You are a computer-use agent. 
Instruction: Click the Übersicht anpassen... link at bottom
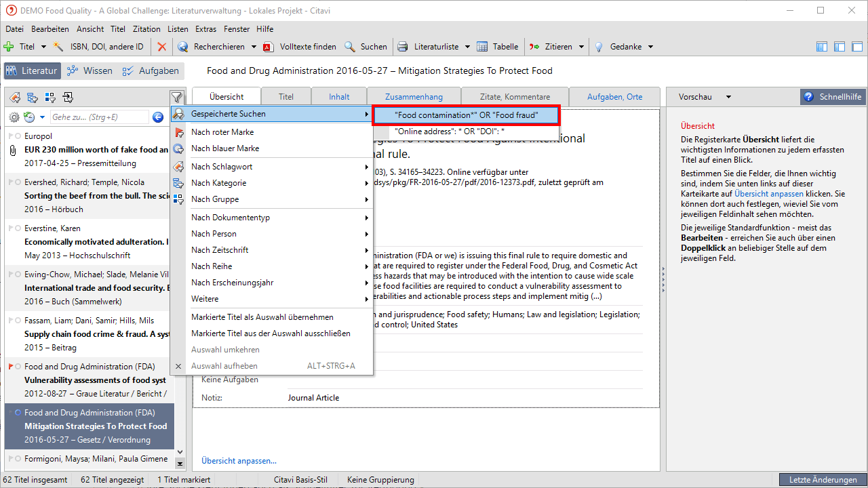239,461
